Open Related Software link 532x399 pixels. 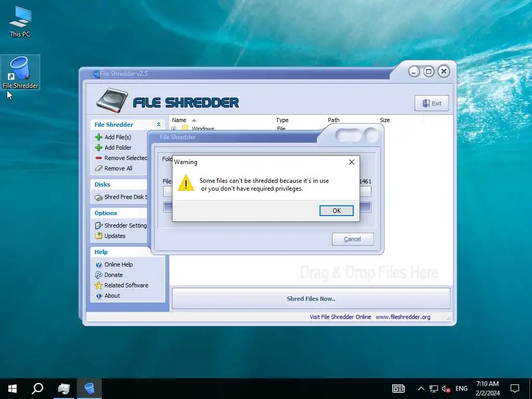point(126,285)
